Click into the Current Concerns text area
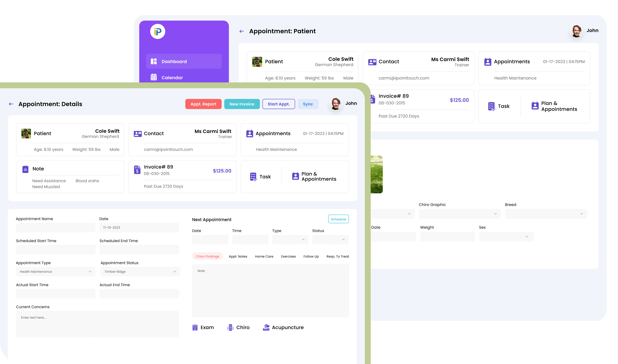The image size is (618, 364). click(x=97, y=324)
